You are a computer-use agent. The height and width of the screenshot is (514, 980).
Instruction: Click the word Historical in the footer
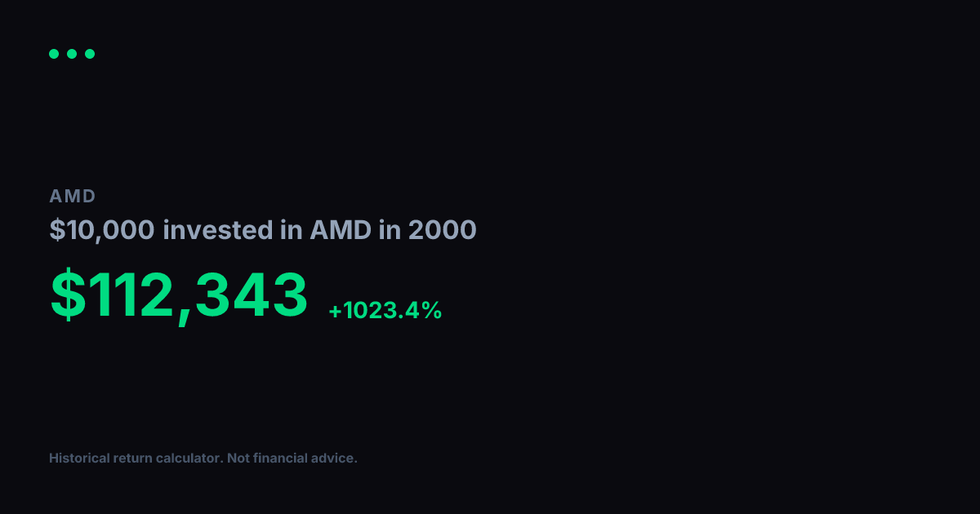click(79, 459)
